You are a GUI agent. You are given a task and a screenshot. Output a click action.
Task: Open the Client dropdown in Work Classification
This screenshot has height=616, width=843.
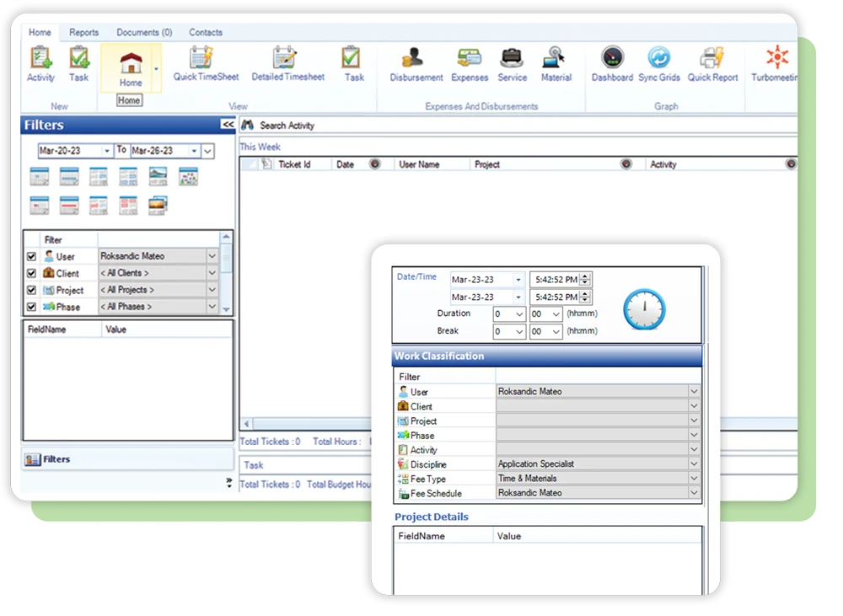pyautogui.click(x=694, y=406)
